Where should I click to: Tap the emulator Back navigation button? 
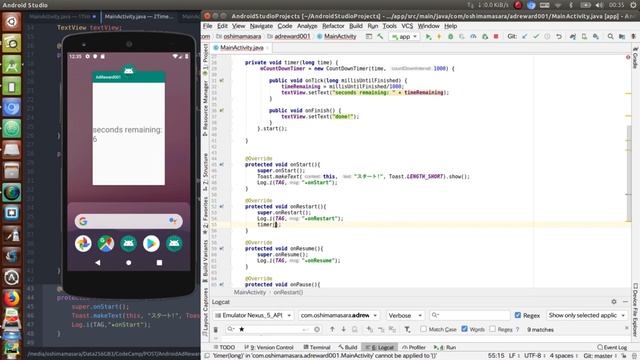coord(98,263)
